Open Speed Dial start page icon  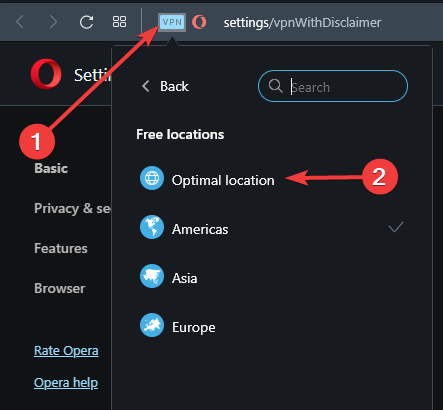(x=119, y=22)
